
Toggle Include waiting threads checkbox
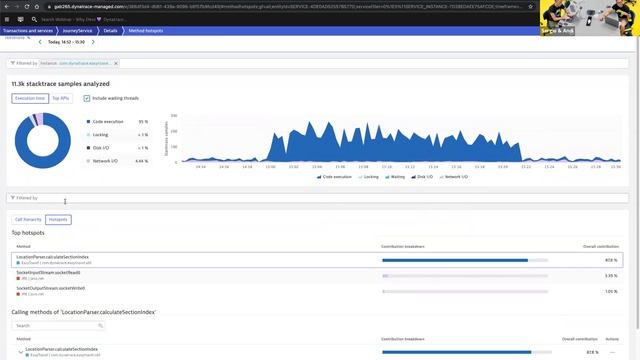click(87, 98)
